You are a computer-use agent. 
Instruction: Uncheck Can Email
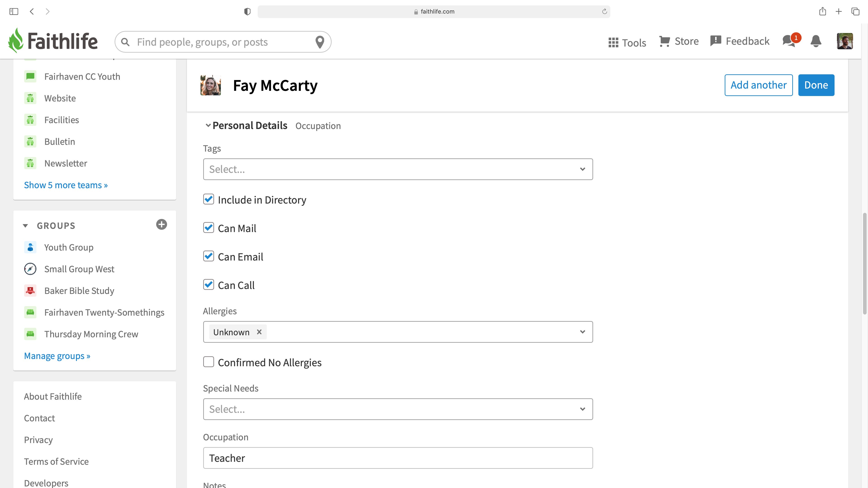[x=209, y=256]
